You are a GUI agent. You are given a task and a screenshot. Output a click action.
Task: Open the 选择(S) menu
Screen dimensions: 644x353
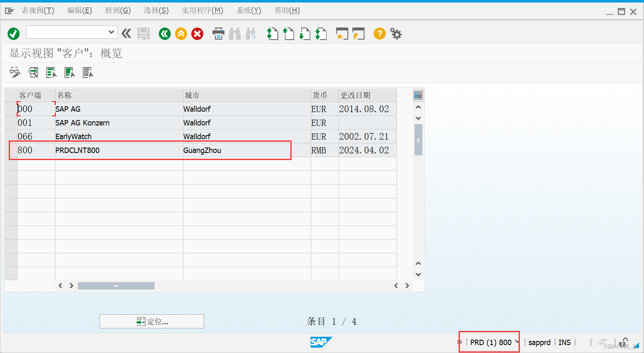pyautogui.click(x=156, y=10)
